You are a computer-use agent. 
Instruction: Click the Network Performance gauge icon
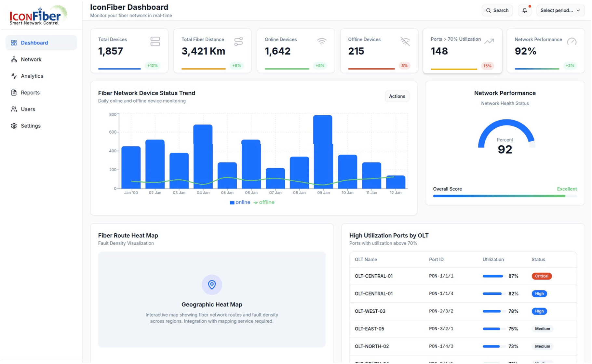pos(572,42)
